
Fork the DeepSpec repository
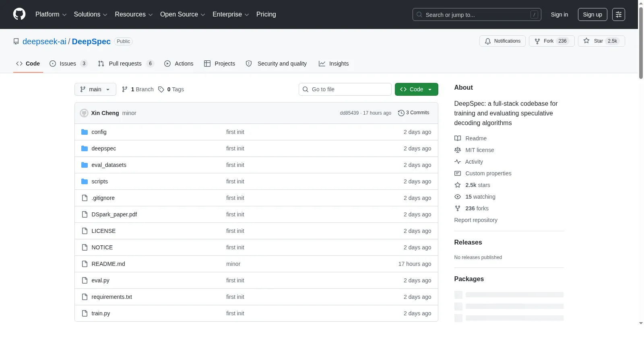point(551,41)
